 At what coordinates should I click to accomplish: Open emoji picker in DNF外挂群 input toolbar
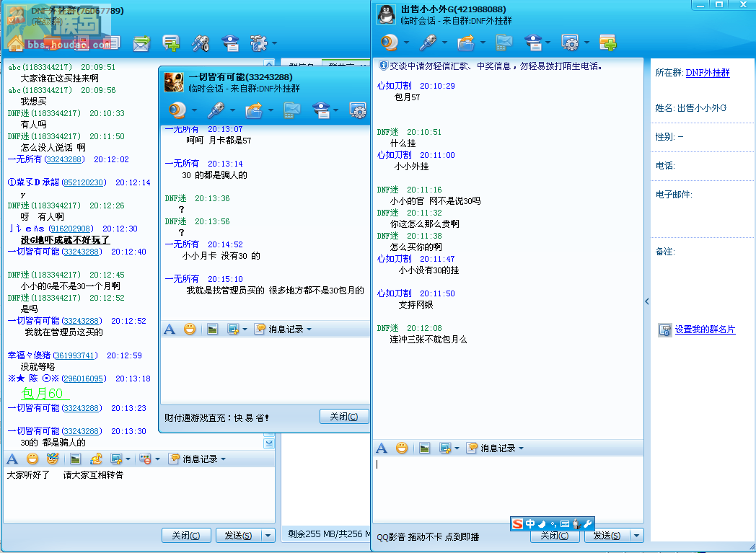pos(32,459)
